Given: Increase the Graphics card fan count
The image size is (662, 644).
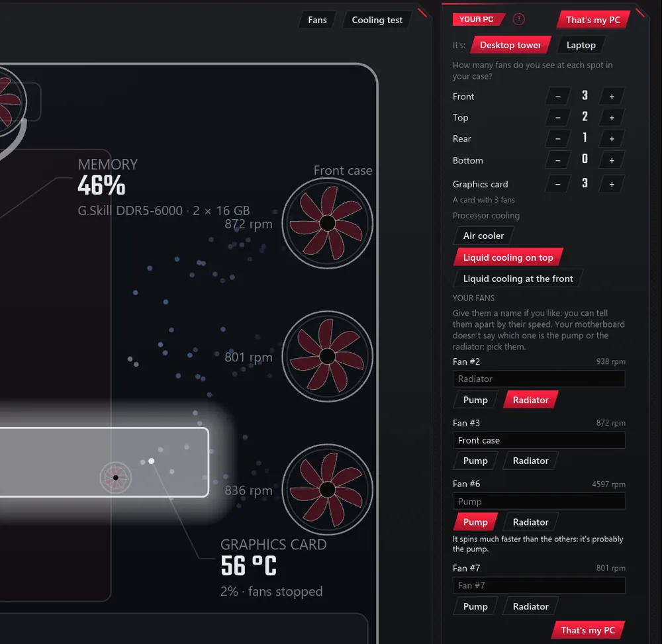Looking at the screenshot, I should coord(611,185).
